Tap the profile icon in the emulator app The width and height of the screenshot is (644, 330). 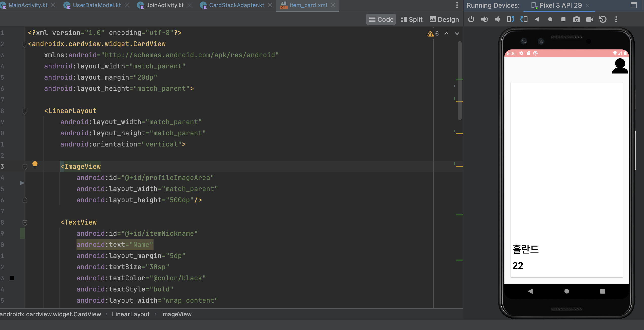(620, 66)
